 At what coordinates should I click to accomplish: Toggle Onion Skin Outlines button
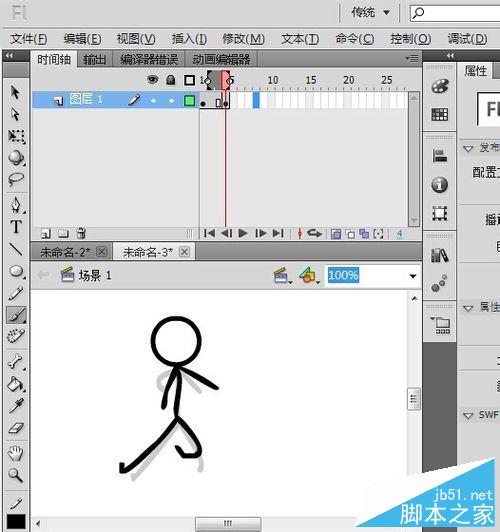click(x=350, y=234)
